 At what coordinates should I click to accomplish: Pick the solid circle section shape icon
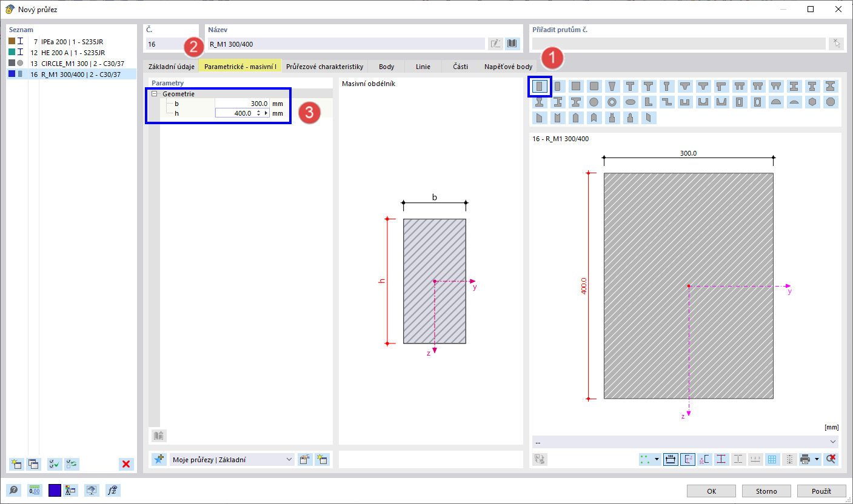(594, 102)
